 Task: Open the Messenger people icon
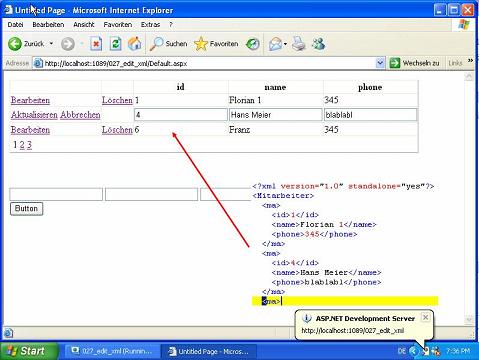[x=319, y=44]
